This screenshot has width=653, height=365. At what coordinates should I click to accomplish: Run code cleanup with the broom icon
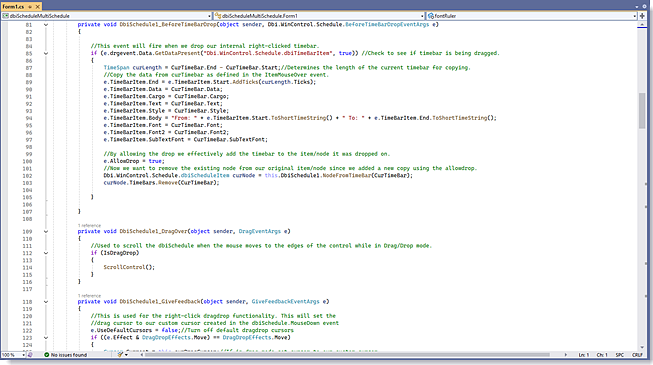(120, 355)
